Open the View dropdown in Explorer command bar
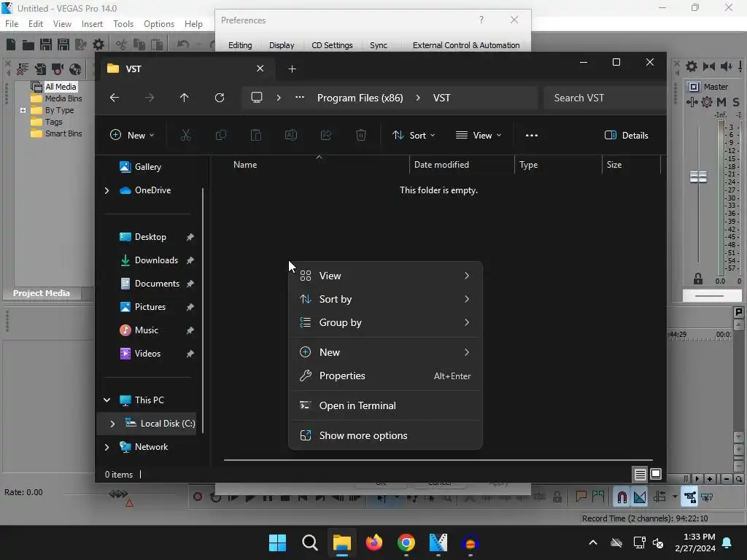This screenshot has width=747, height=560. [x=479, y=135]
